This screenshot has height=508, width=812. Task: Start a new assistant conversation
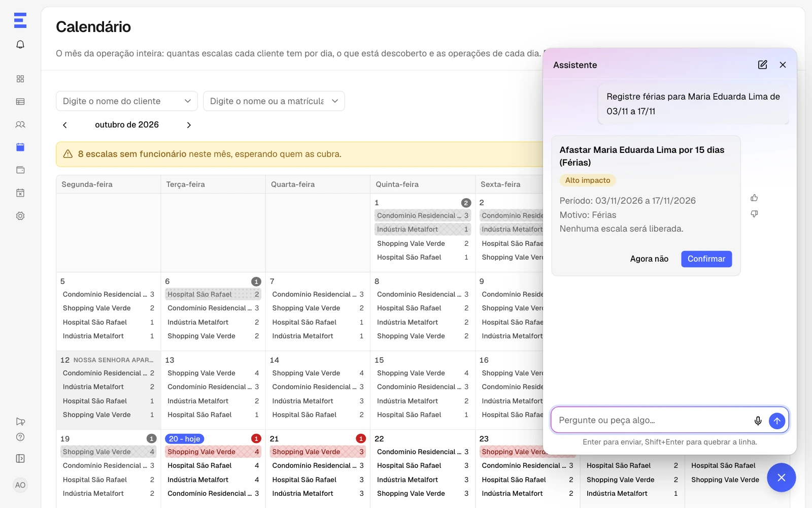point(762,65)
